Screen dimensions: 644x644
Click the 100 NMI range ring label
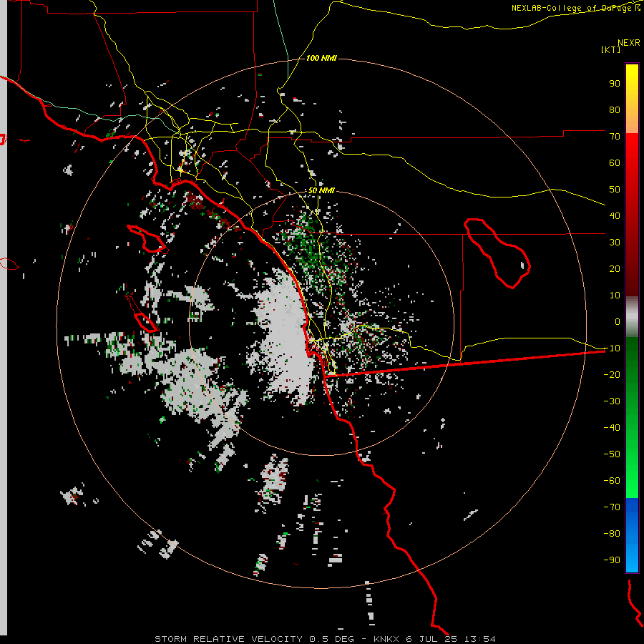(x=321, y=59)
